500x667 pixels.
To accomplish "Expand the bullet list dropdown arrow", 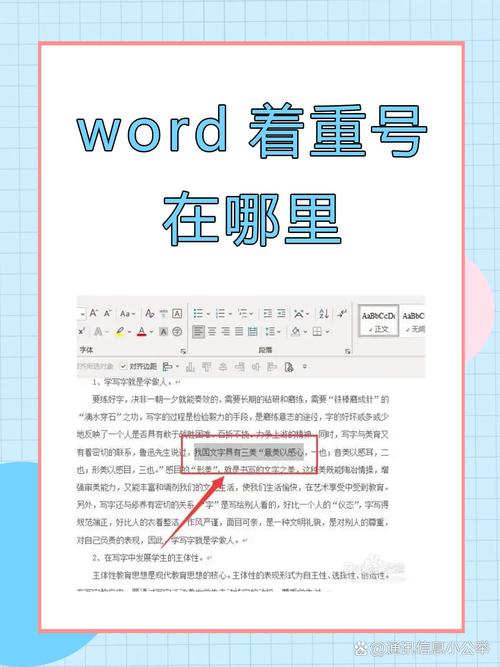I will coord(209,314).
